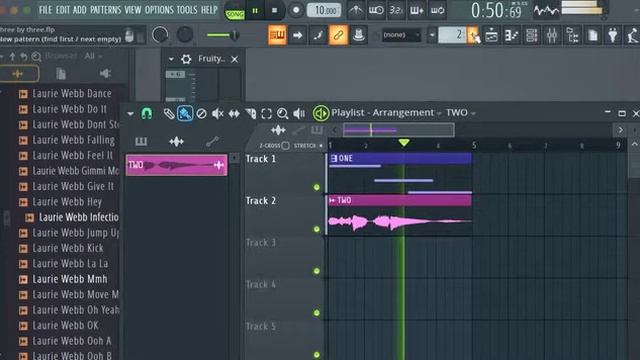
Task: Open the piano roll icon
Action: 511,36
